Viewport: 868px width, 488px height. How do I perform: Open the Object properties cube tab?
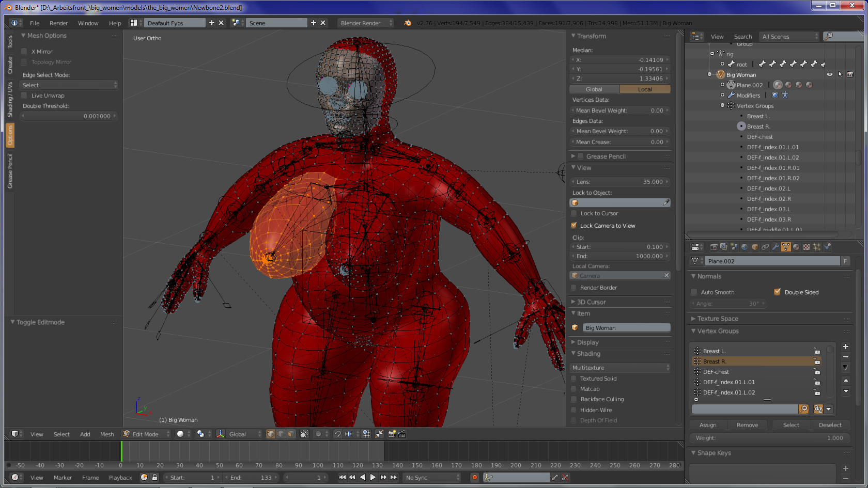click(755, 247)
